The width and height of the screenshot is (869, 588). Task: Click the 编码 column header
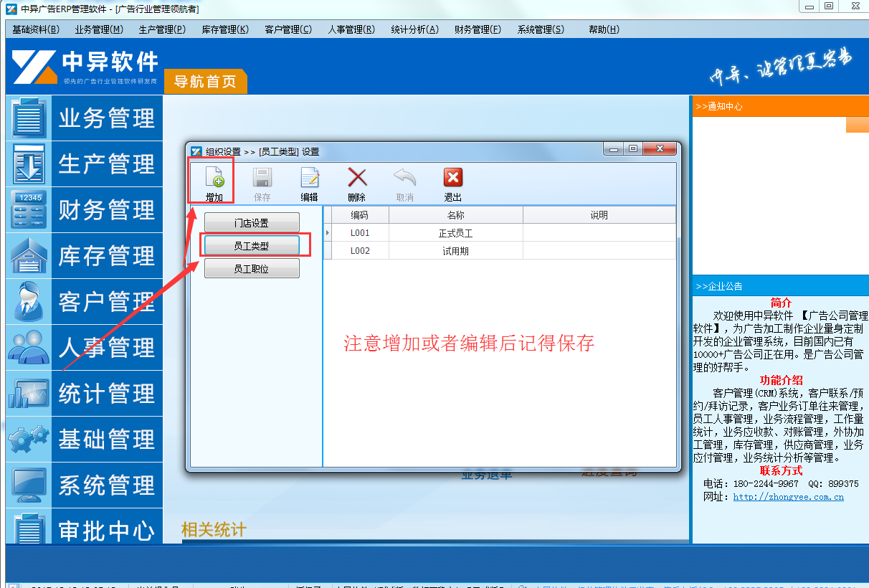pos(360,215)
